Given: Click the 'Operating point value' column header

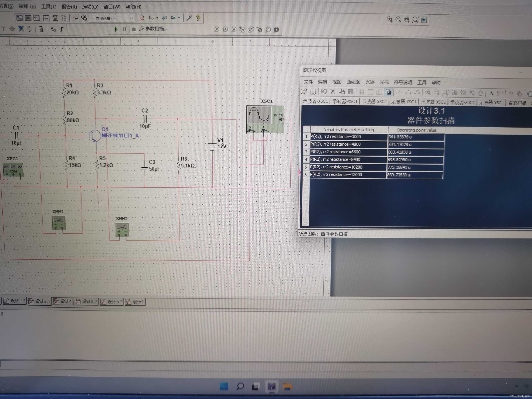Looking at the screenshot, I should point(416,130).
